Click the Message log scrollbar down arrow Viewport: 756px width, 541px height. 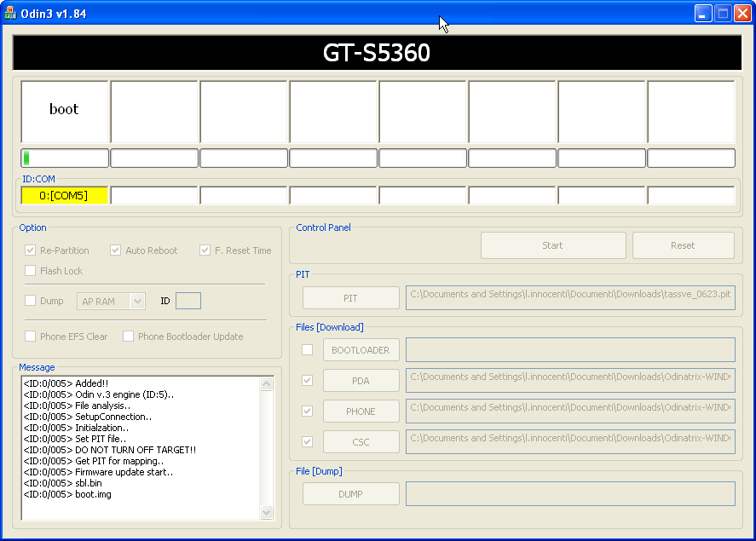click(x=267, y=513)
